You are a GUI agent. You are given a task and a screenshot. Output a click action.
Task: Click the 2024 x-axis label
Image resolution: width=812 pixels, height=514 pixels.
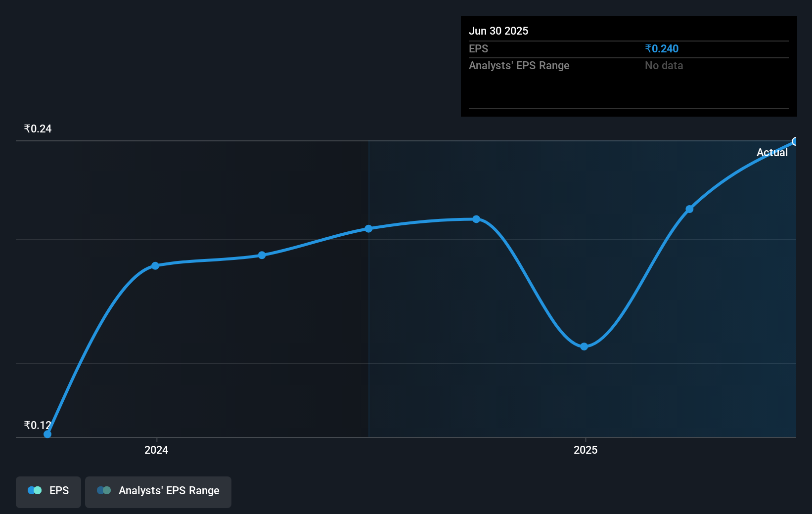[x=156, y=450]
